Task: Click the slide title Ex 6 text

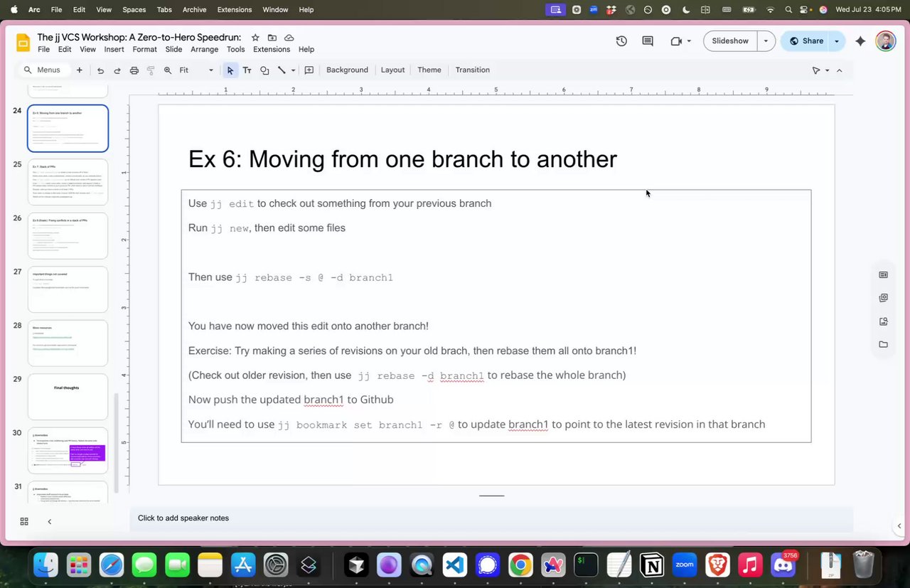Action: (x=402, y=159)
